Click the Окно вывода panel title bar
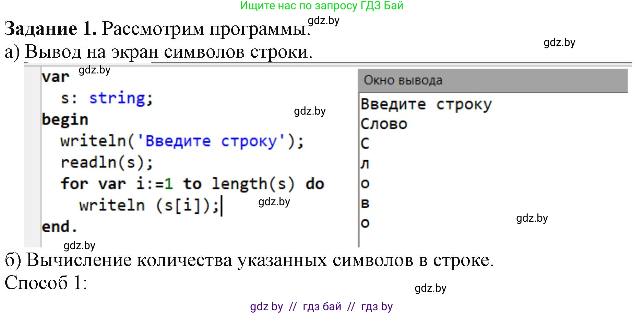The image size is (644, 314). tap(403, 80)
